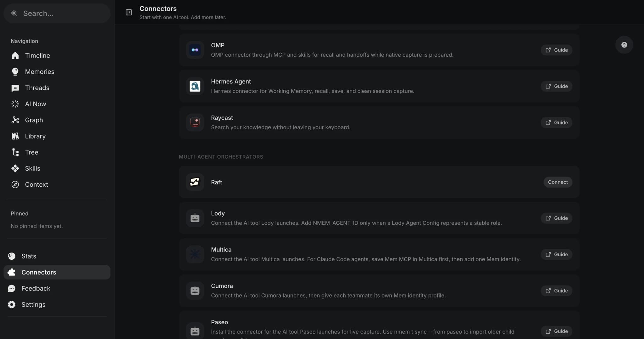Image resolution: width=644 pixels, height=339 pixels.
Task: Select Feedback in the sidebar
Action: 57,288
